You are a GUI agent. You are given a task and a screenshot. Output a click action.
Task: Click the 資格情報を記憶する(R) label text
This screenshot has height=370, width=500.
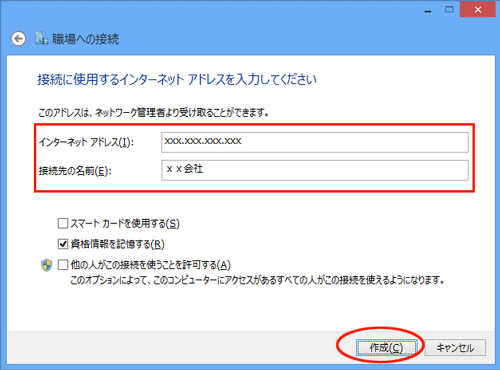pos(117,244)
